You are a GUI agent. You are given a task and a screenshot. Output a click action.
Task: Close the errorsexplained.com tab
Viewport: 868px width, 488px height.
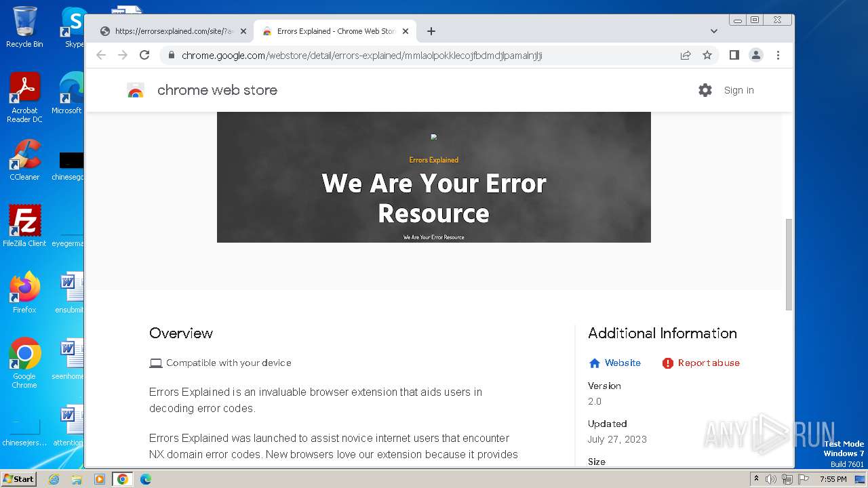[243, 31]
